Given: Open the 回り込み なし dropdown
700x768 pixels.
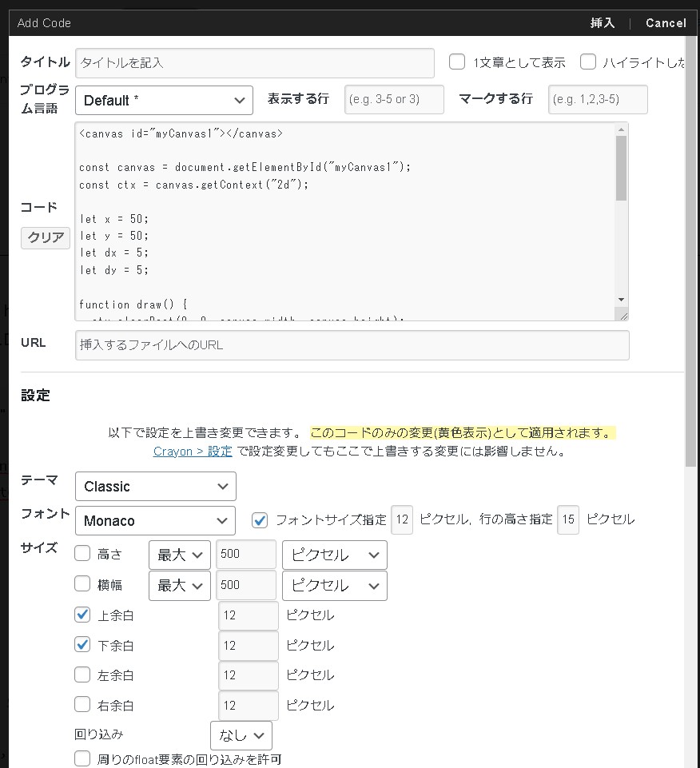Looking at the screenshot, I should pyautogui.click(x=241, y=736).
